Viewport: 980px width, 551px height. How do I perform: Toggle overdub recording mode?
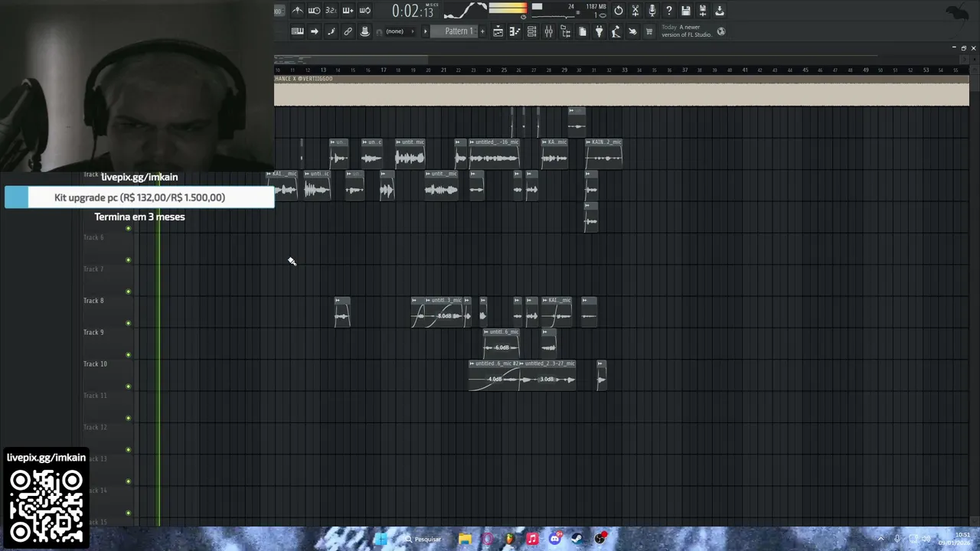[x=348, y=11]
